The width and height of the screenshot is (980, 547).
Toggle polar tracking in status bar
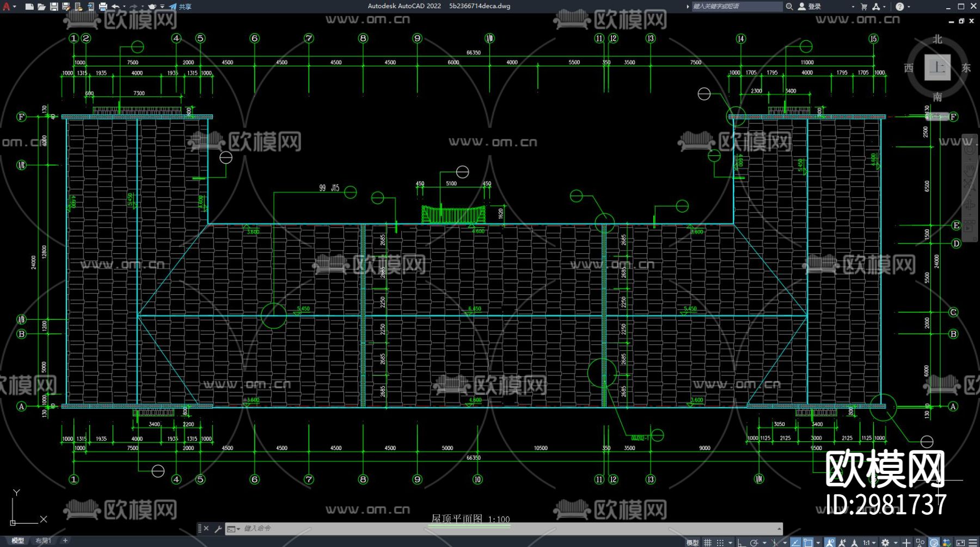tap(754, 543)
